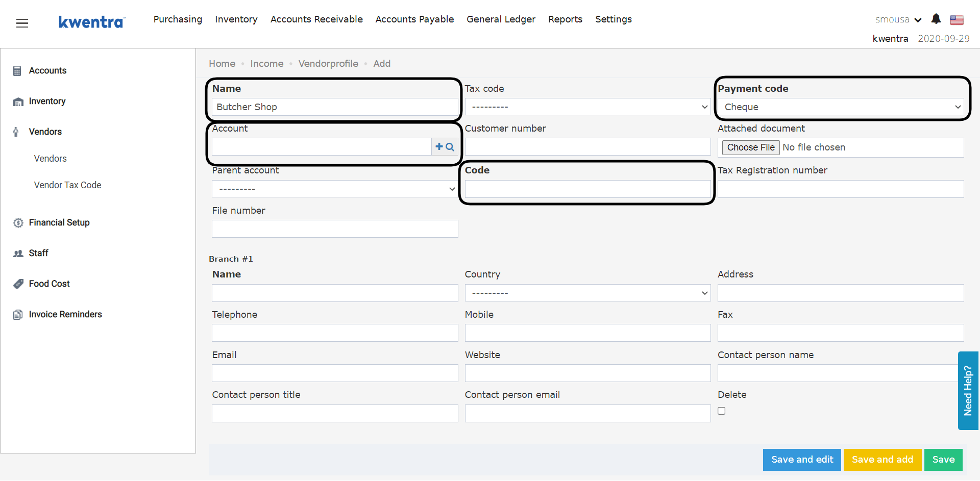
Task: Open Vendors sub-item in sidebar
Action: 51,159
